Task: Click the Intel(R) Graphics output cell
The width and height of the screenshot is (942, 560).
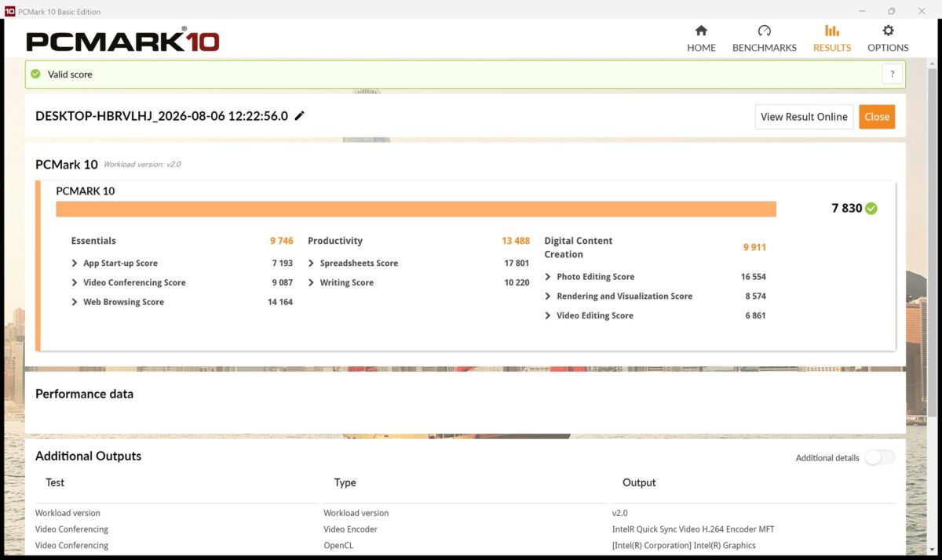Action: point(684,545)
